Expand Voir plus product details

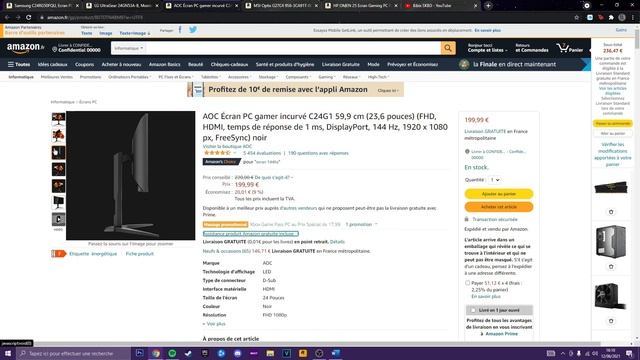(x=214, y=324)
